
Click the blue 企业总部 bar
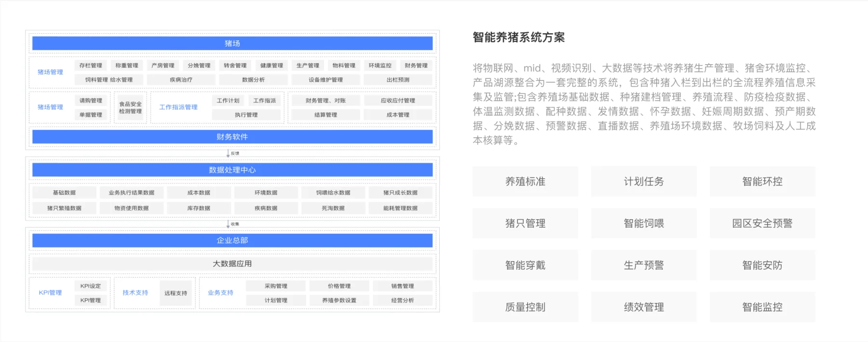[232, 240]
